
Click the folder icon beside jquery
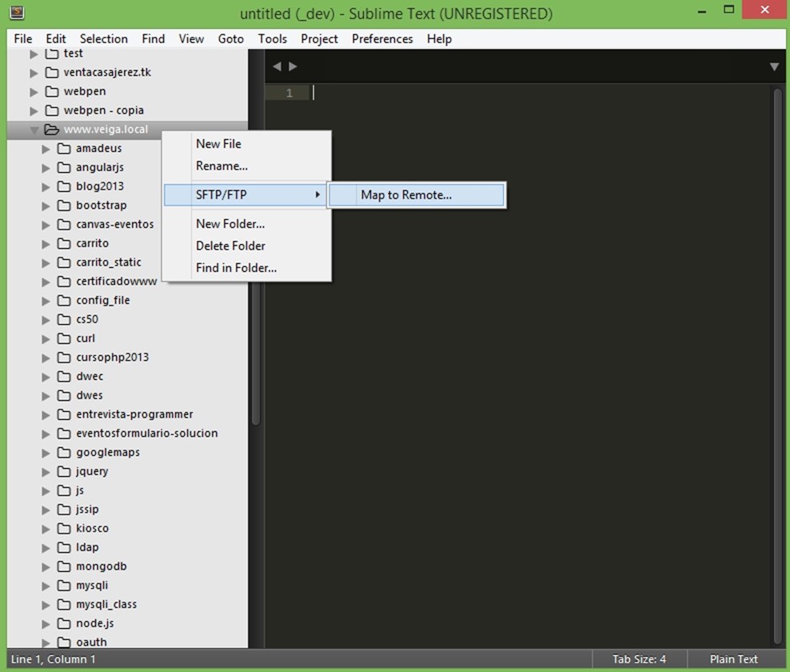point(64,471)
